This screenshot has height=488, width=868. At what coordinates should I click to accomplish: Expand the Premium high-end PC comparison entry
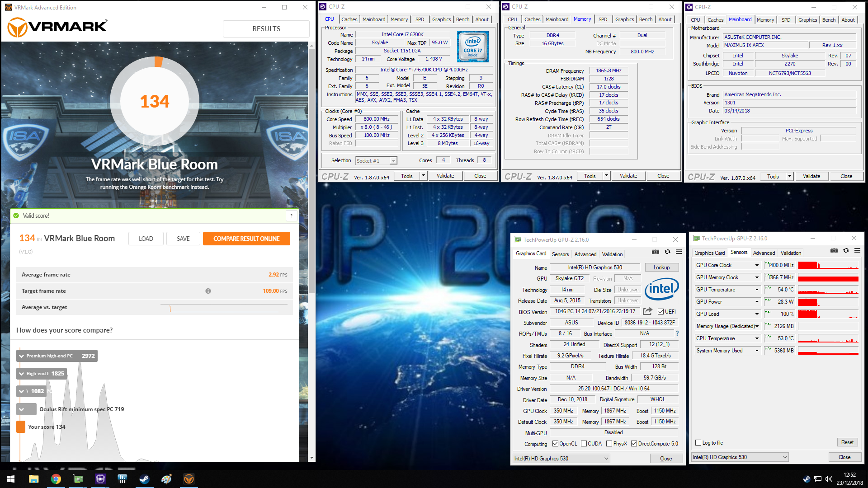(x=21, y=356)
